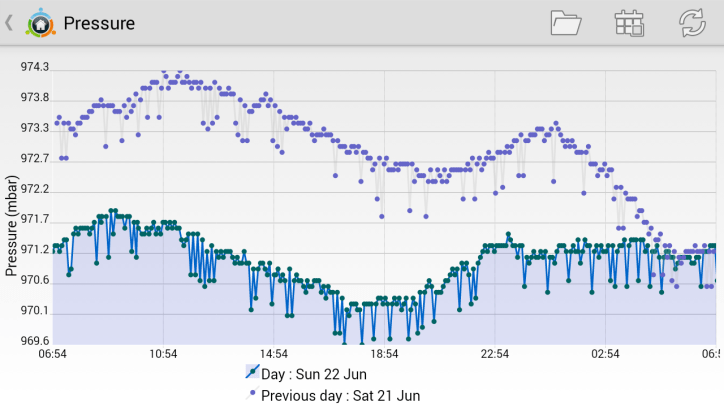
Task: Click the purple dot marker for Previous day
Action: click(x=251, y=395)
